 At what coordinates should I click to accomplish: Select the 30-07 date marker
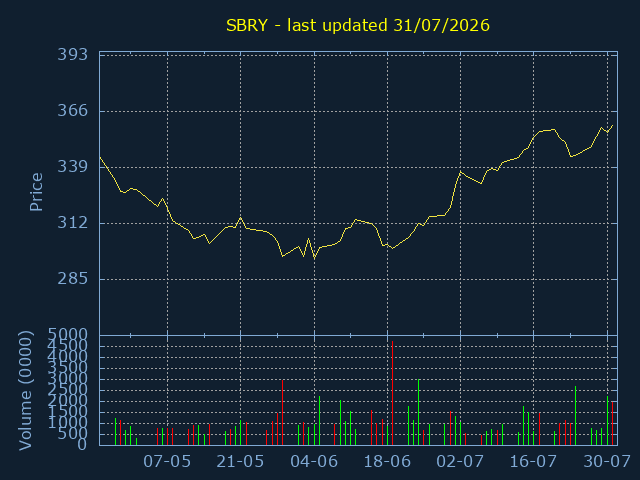click(x=607, y=462)
